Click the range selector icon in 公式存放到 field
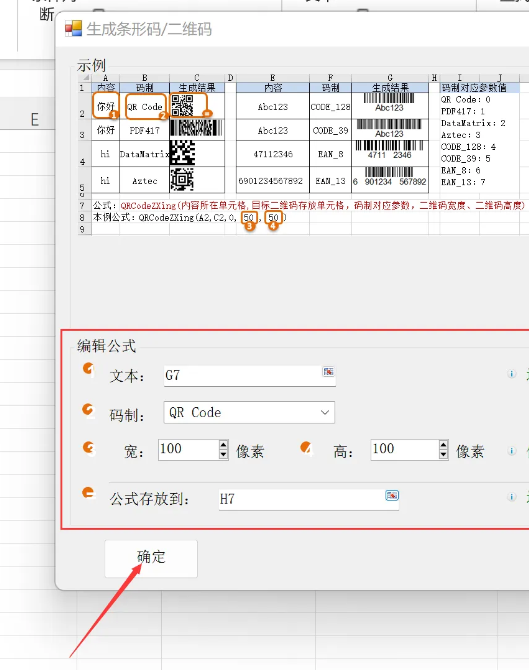This screenshot has height=670, width=529. coord(392,495)
